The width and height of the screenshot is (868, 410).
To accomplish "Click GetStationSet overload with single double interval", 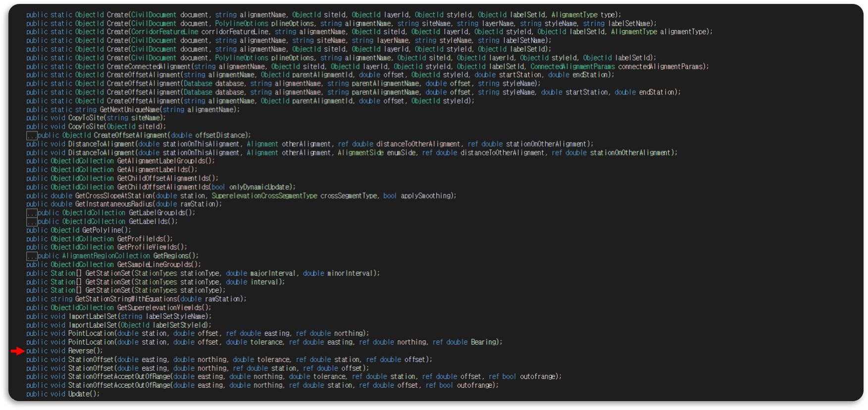I will 155,282.
